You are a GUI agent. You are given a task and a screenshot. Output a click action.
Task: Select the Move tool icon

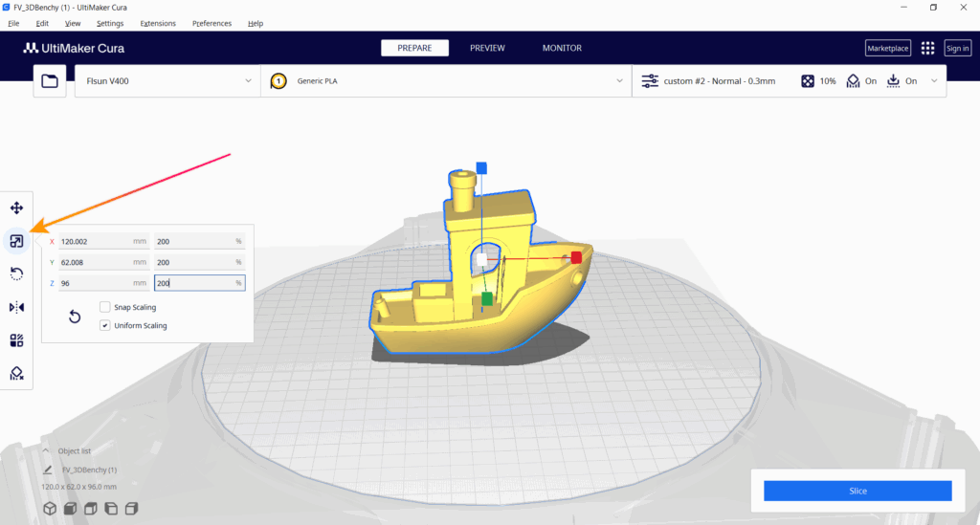coord(17,208)
